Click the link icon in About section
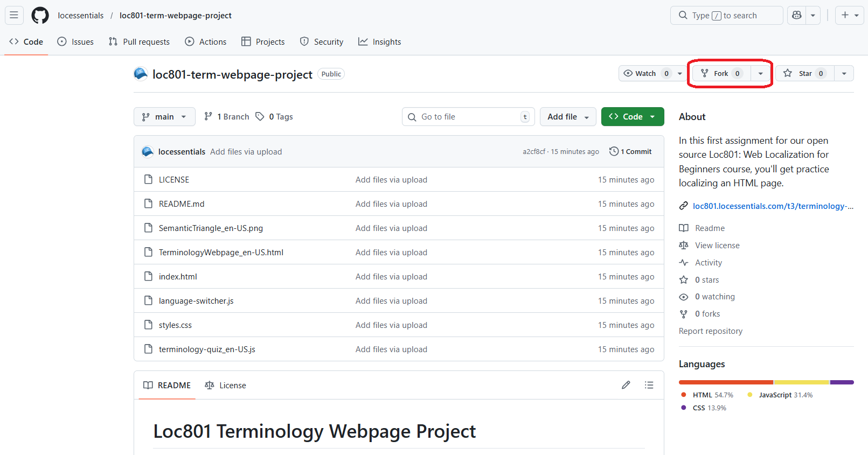Screen dimensions: 868x455 [684, 206]
